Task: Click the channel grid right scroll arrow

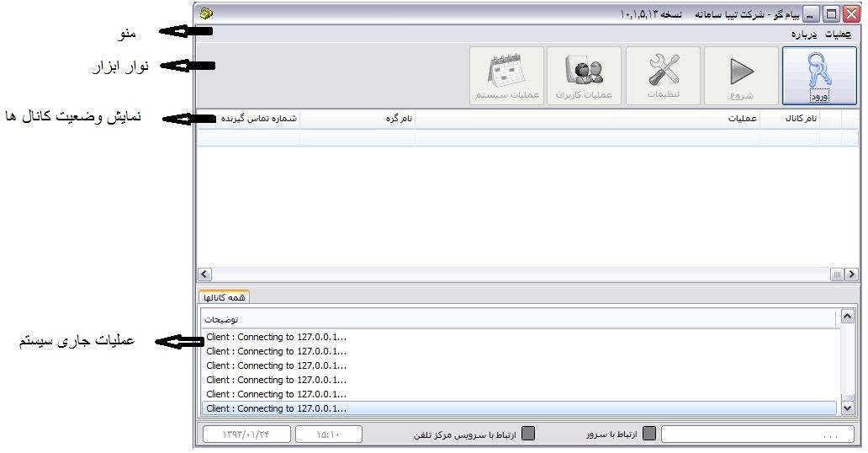Action: pyautogui.click(x=851, y=274)
